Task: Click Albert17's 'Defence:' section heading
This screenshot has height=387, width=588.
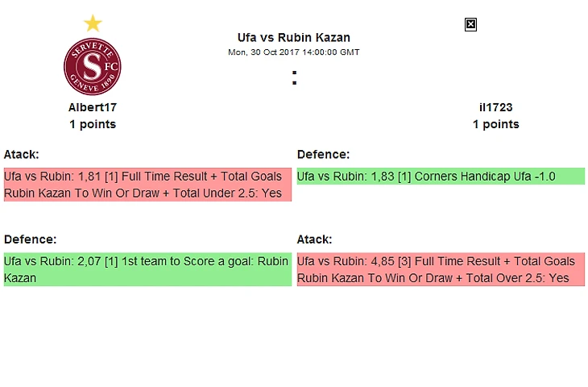Action: pyautogui.click(x=30, y=239)
